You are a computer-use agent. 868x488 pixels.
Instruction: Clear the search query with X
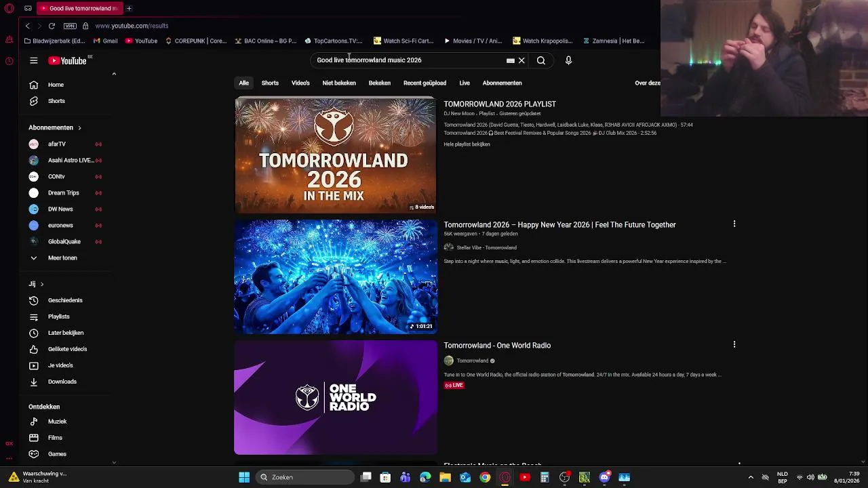[521, 60]
